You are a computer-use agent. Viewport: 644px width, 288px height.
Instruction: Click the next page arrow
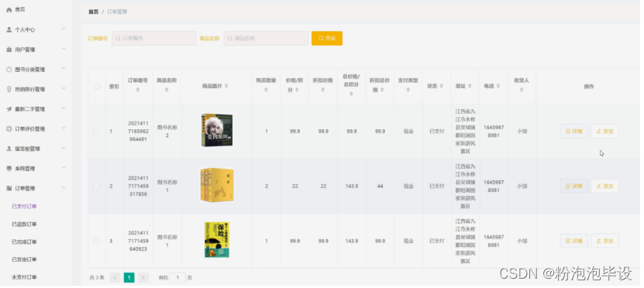point(143,278)
